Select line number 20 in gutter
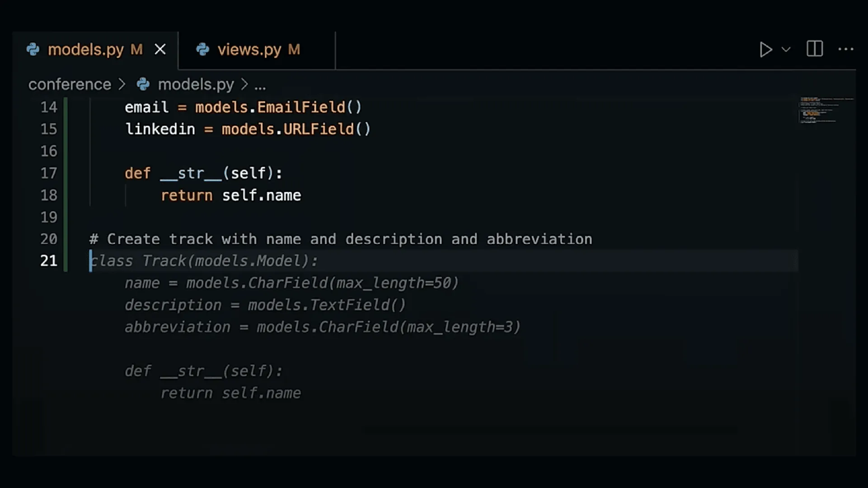Viewport: 868px width, 488px height. tap(49, 239)
